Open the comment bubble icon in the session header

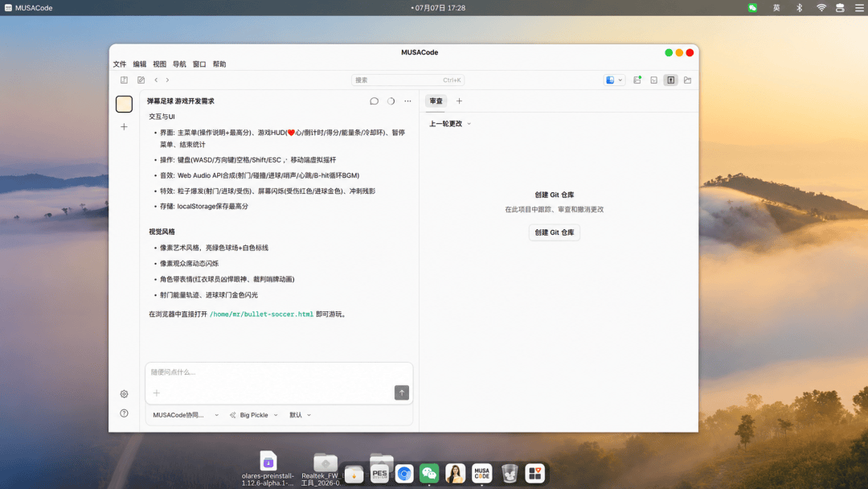(x=375, y=101)
